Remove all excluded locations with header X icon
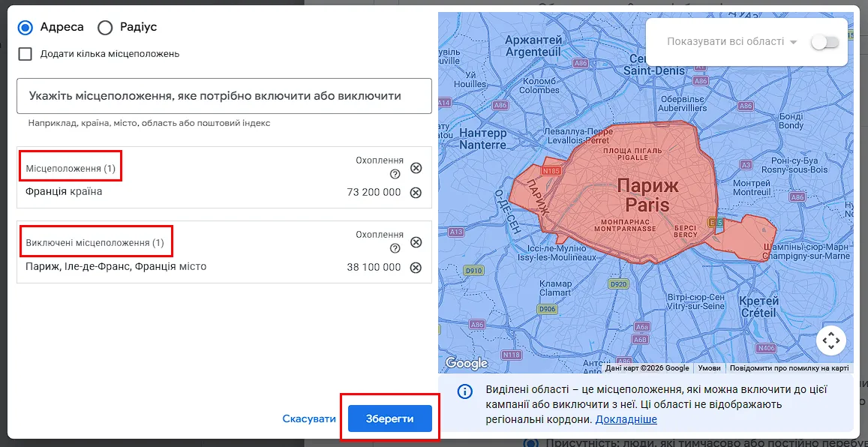 tap(416, 242)
